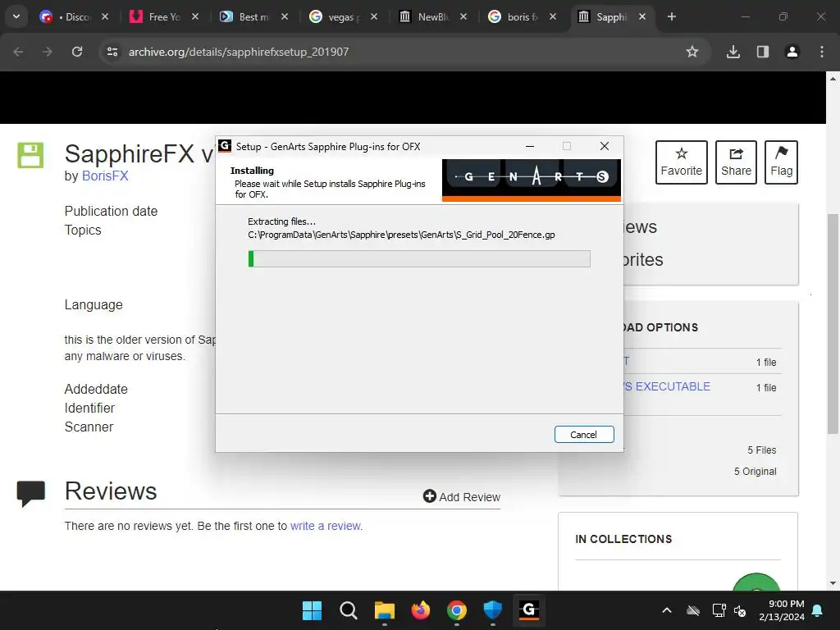Click the Setup dialog title bar icon

(x=225, y=146)
